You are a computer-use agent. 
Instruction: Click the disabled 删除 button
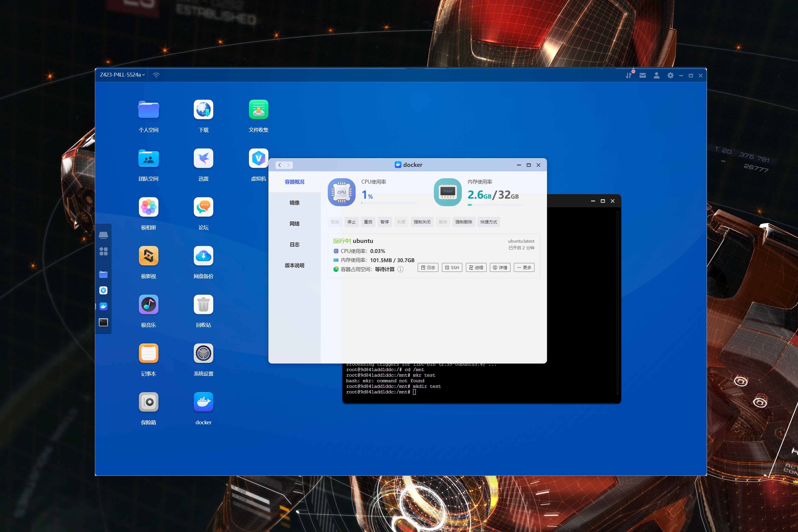[x=443, y=222]
